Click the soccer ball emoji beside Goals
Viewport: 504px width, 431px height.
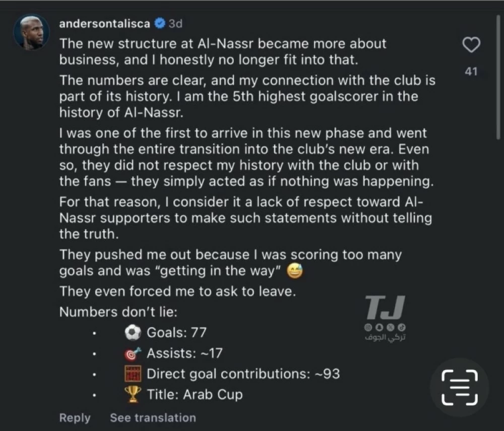(133, 333)
